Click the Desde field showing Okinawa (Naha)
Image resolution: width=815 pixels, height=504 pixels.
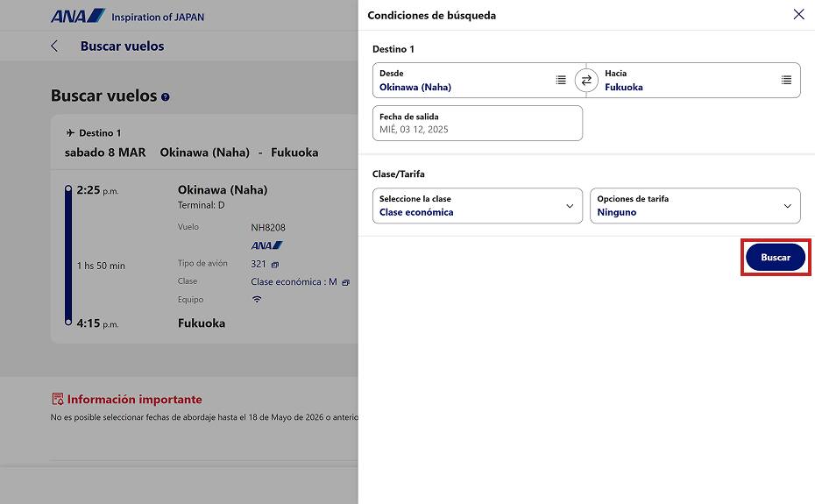tap(464, 80)
